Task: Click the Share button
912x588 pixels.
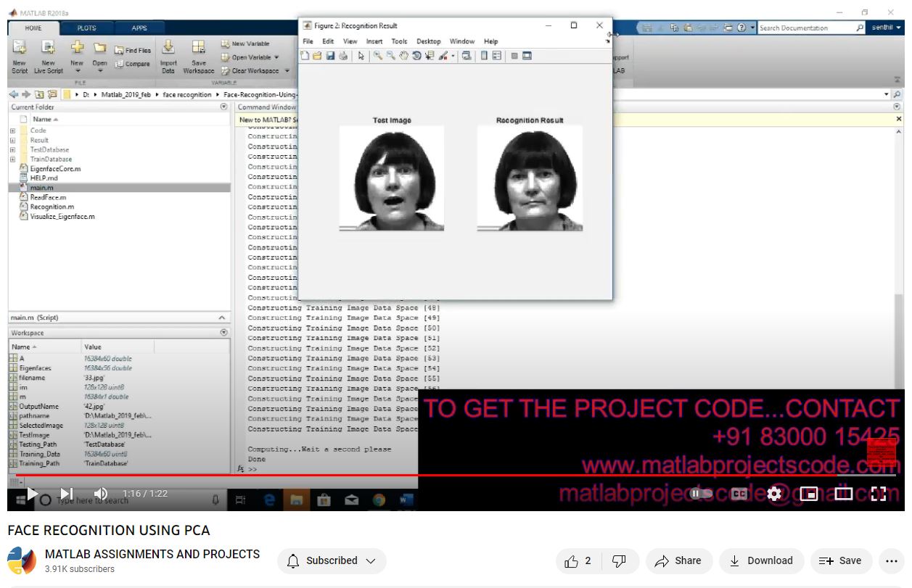Action: tap(678, 560)
